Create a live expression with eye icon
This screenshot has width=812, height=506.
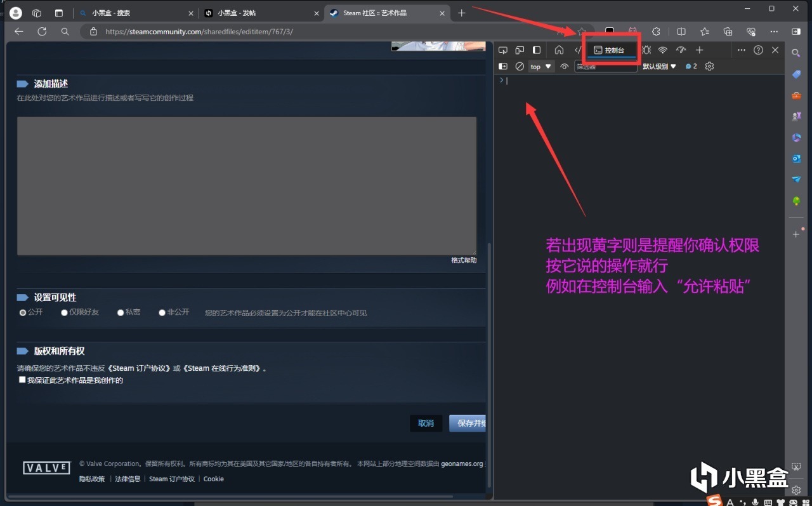[x=564, y=67]
